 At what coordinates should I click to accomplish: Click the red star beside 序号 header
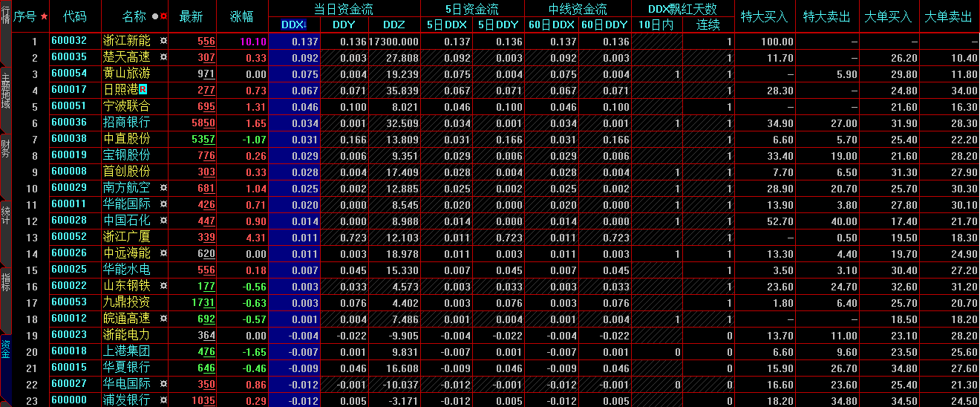[x=44, y=16]
